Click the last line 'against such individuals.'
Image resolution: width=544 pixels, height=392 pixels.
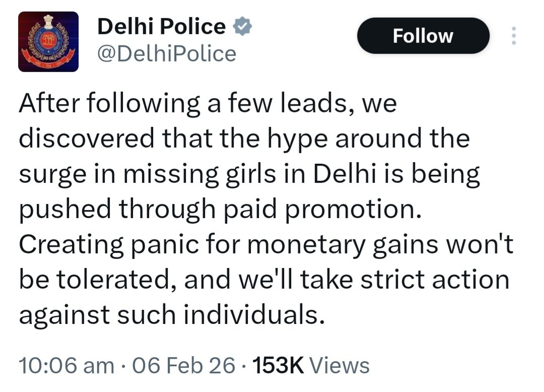pyautogui.click(x=169, y=315)
